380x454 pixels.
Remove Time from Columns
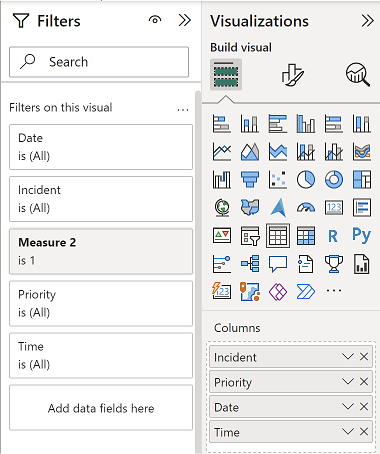[364, 431]
